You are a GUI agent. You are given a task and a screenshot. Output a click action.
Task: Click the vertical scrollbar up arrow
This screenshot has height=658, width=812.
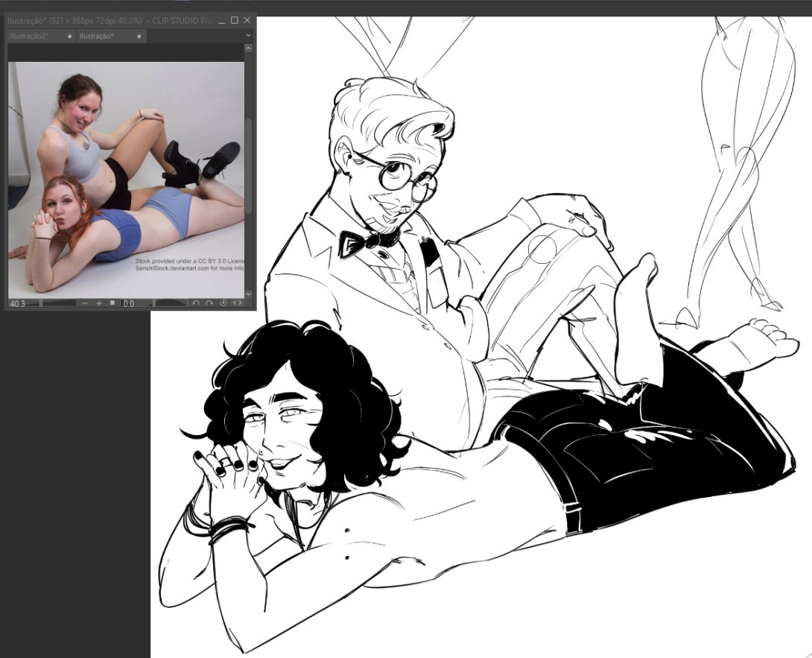[248, 48]
